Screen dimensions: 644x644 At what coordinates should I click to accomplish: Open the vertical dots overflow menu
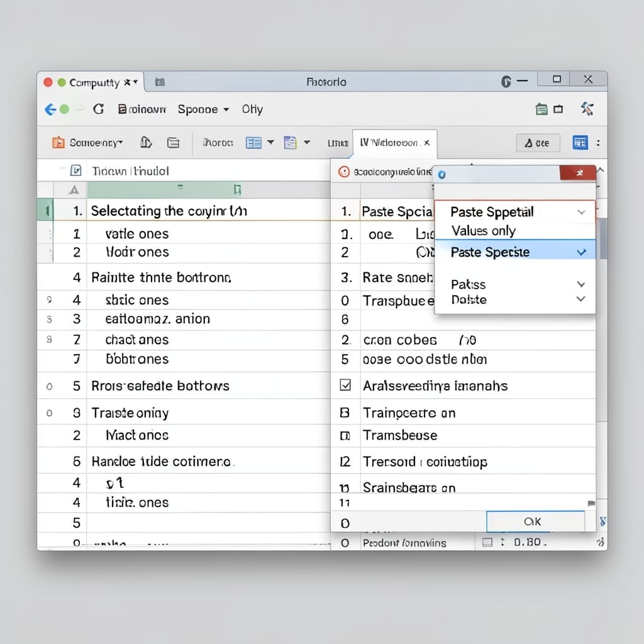click(598, 143)
